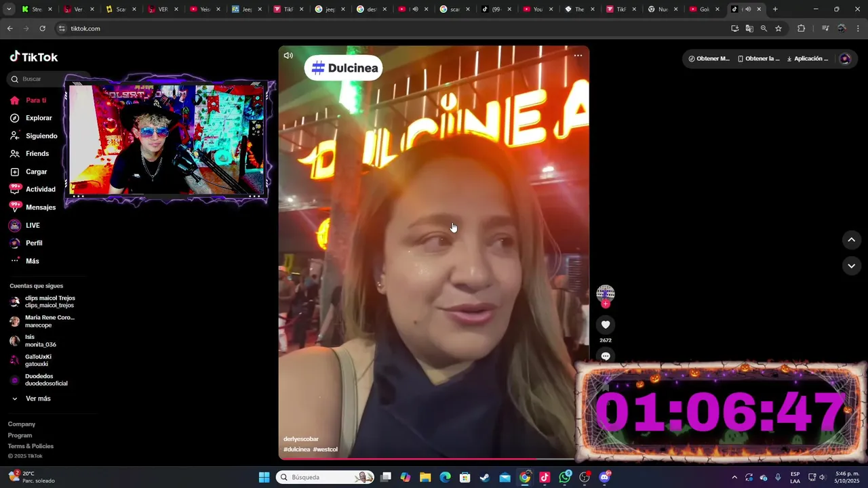Open the video author's round avatar
Screen dimensions: 868x488
click(606, 293)
